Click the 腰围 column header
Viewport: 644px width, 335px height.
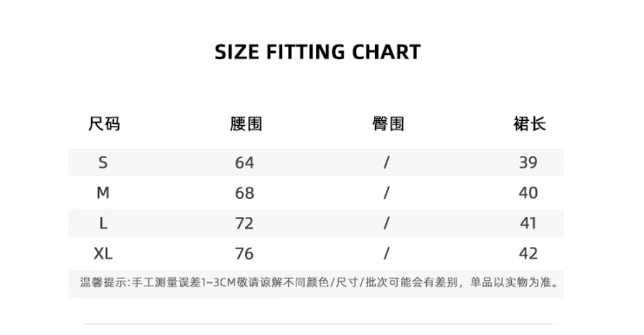tap(246, 124)
